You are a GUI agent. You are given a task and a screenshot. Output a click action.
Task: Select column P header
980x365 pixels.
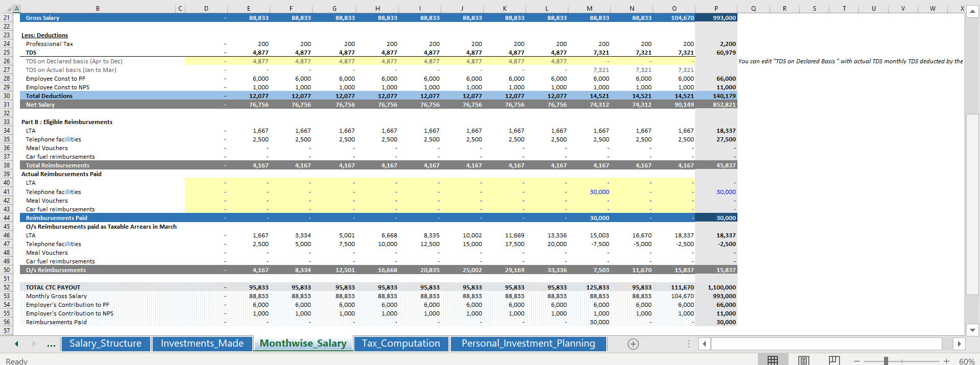tap(716, 9)
